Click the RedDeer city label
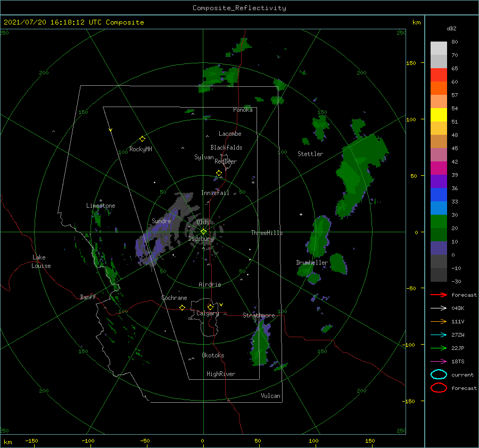 click(226, 161)
